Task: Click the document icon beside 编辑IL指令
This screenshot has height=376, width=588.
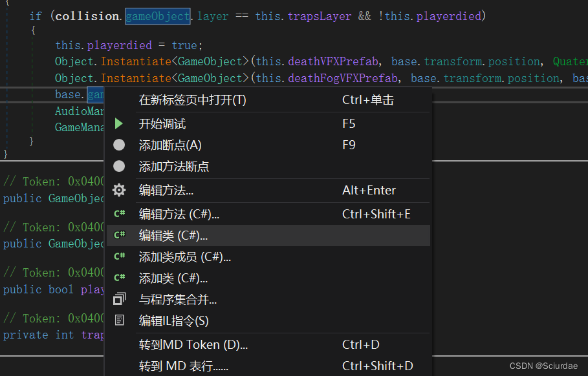Action: click(119, 320)
